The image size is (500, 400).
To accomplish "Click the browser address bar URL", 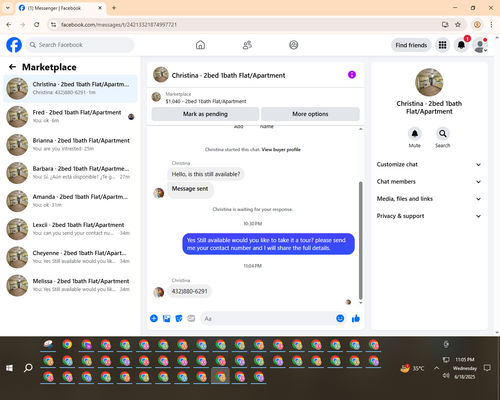I will [x=119, y=25].
